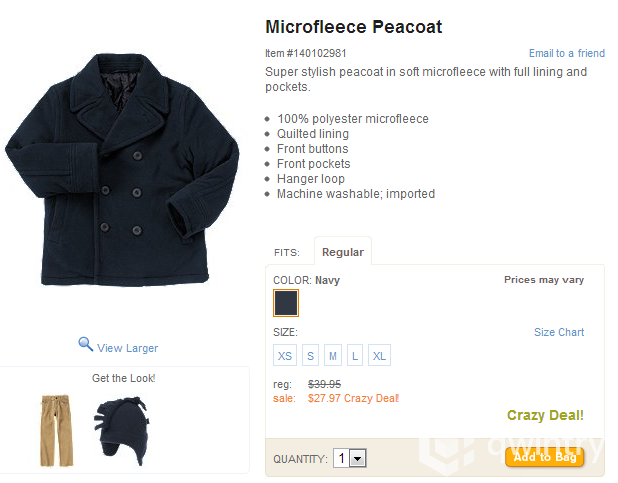Click the Add to Bag button

click(x=544, y=457)
